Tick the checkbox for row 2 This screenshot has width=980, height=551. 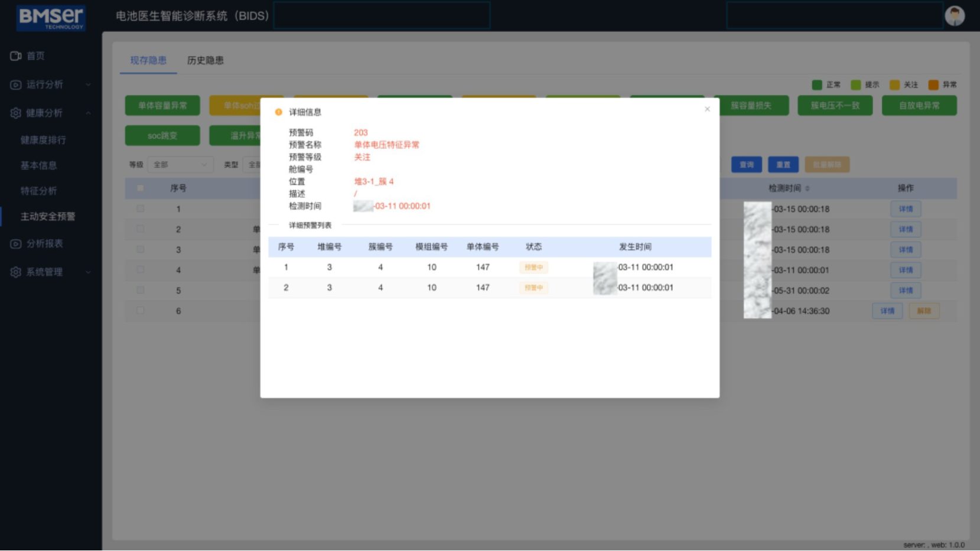click(140, 229)
